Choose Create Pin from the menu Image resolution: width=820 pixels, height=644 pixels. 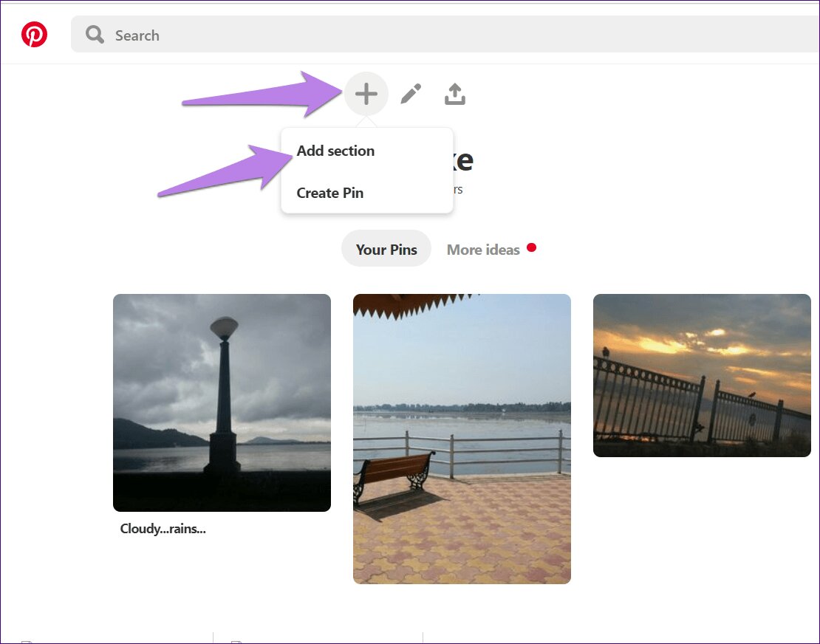pyautogui.click(x=330, y=193)
